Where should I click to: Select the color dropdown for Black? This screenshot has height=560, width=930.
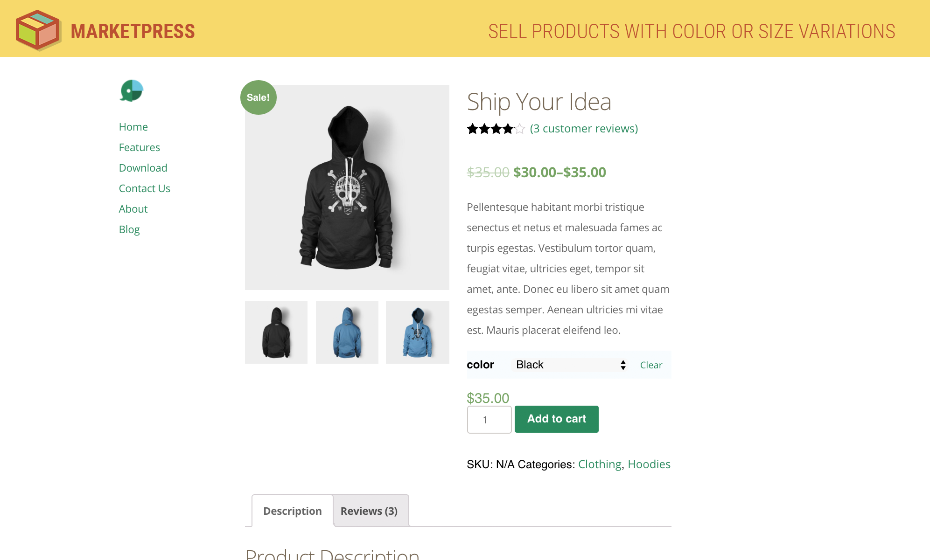point(569,364)
